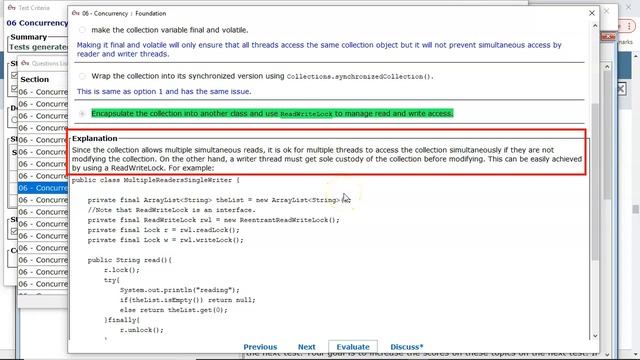The width and height of the screenshot is (640, 360).
Task: Click the 'r.unlock();' code line
Action: point(142,330)
